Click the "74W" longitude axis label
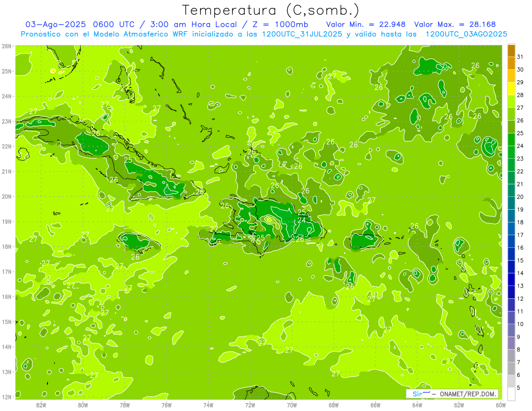The image size is (532, 411). (208, 405)
